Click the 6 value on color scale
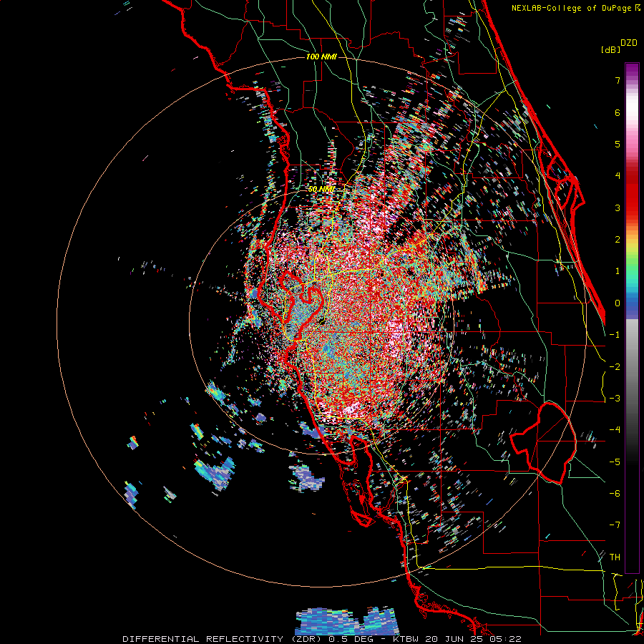Viewport: 644px width, 644px height. [x=618, y=112]
